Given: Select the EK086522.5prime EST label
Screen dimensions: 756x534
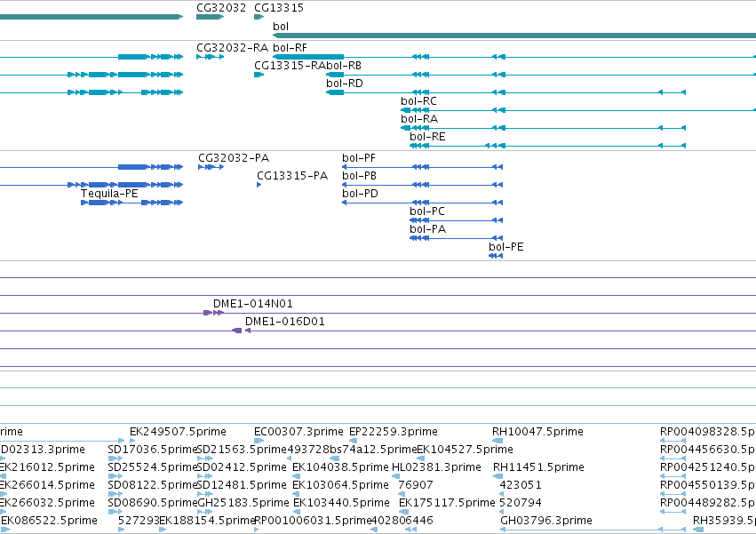Looking at the screenshot, I should pos(49,521).
